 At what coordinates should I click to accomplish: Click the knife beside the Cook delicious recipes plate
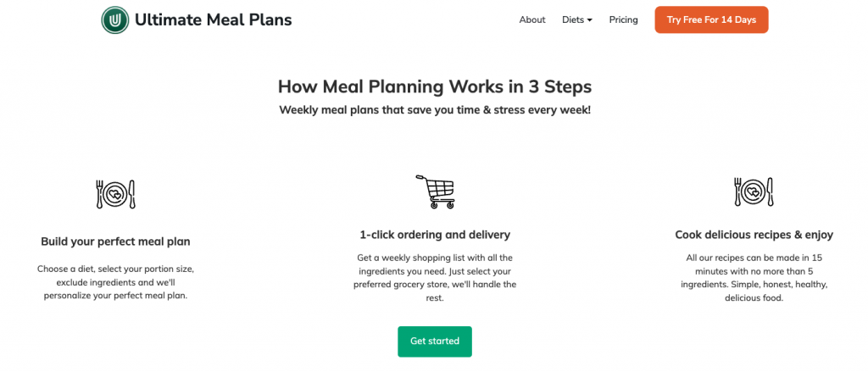[x=770, y=193]
